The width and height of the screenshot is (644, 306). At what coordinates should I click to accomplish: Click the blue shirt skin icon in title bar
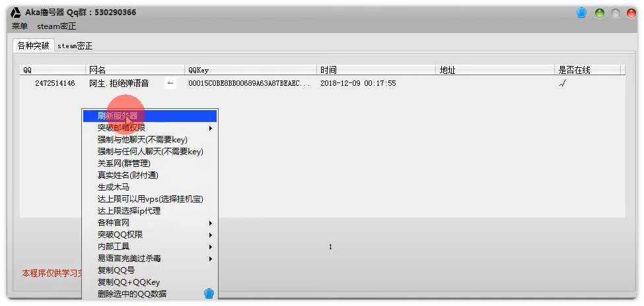[581, 13]
